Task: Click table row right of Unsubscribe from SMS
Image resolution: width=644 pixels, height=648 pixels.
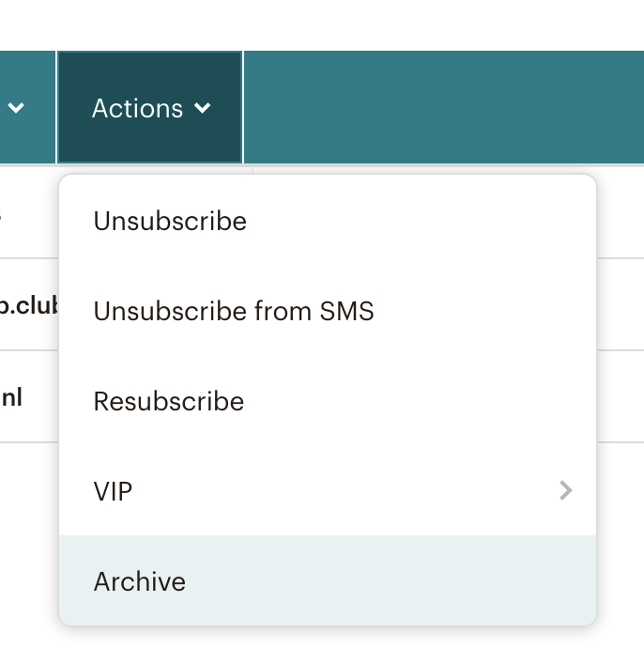Action: (x=621, y=305)
